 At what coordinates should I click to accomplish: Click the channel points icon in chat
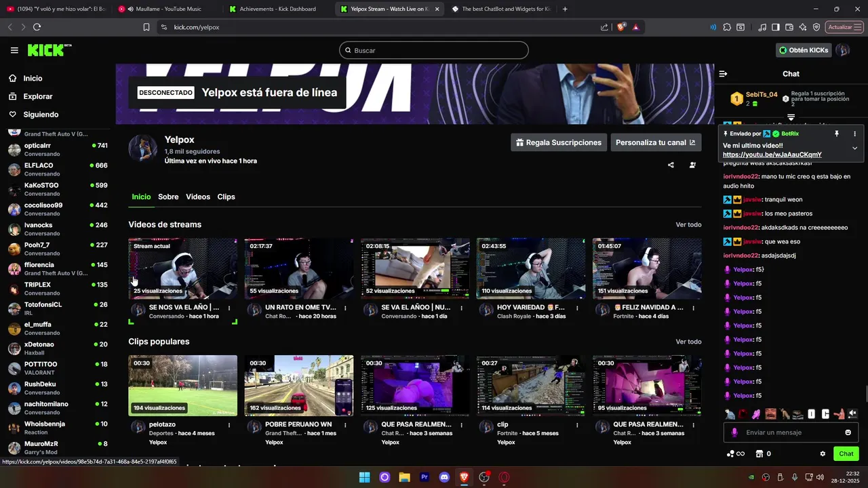tap(736, 454)
